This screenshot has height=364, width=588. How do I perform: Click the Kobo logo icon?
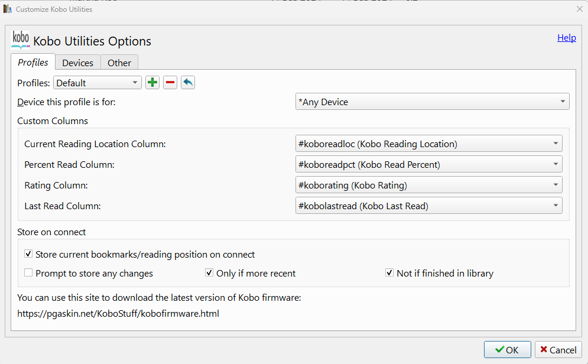(21, 40)
